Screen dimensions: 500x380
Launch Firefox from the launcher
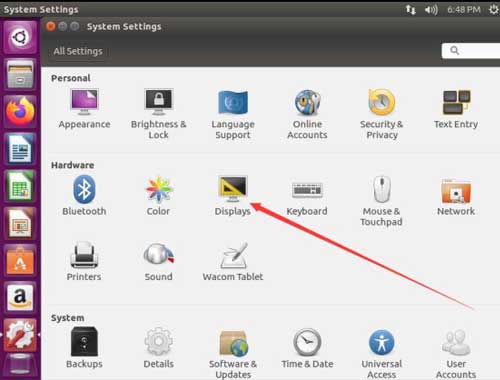click(20, 111)
